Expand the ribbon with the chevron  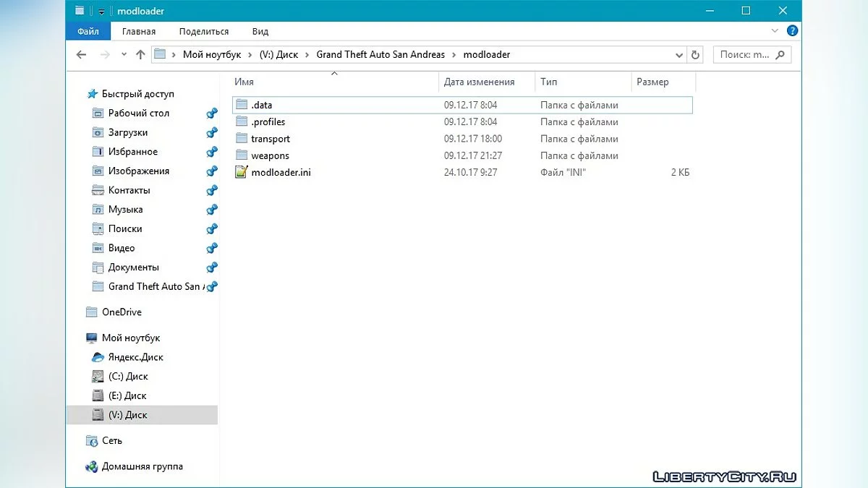[775, 31]
